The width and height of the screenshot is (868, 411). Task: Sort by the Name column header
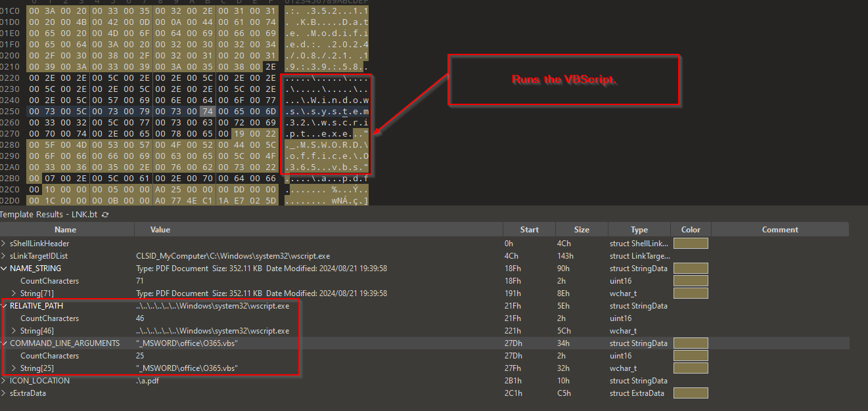65,230
